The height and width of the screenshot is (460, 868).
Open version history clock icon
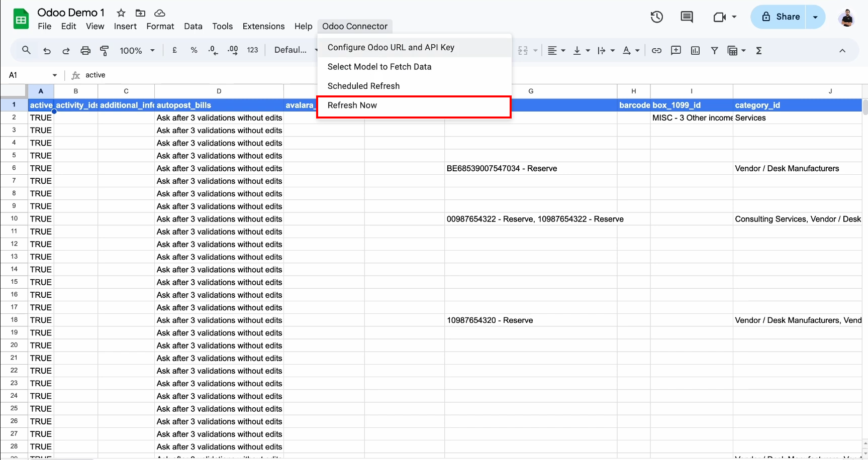656,17
